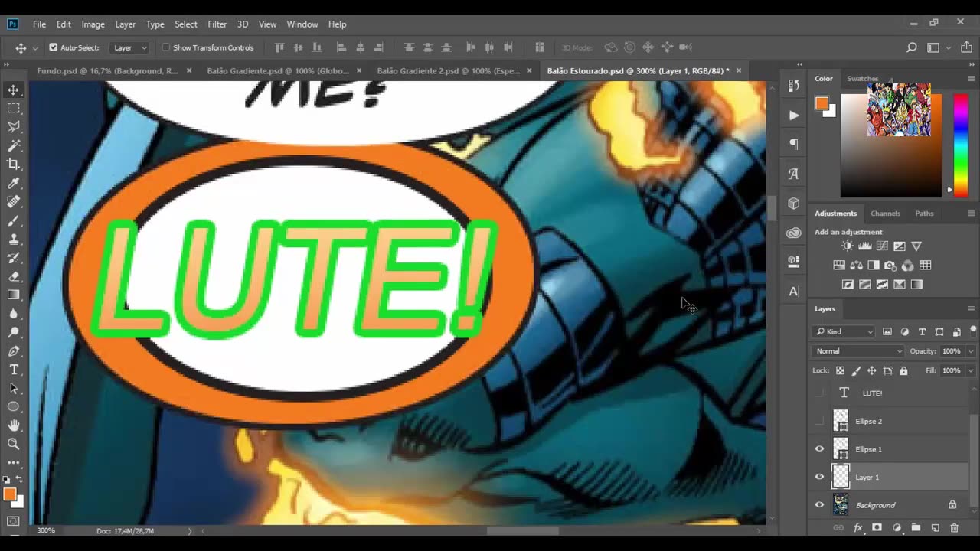Click the hue slider in Color panel
The height and width of the screenshot is (551, 980).
tap(960, 145)
